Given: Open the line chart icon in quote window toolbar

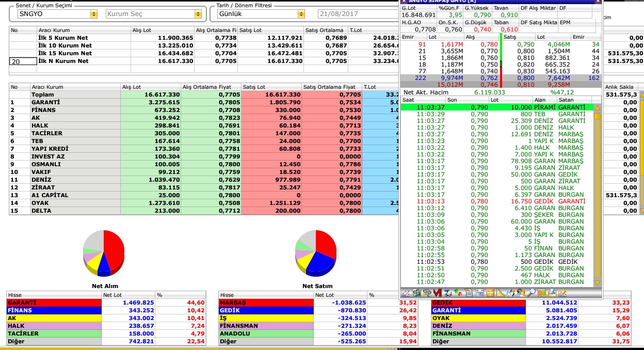Looking at the screenshot, I should click(x=406, y=293).
